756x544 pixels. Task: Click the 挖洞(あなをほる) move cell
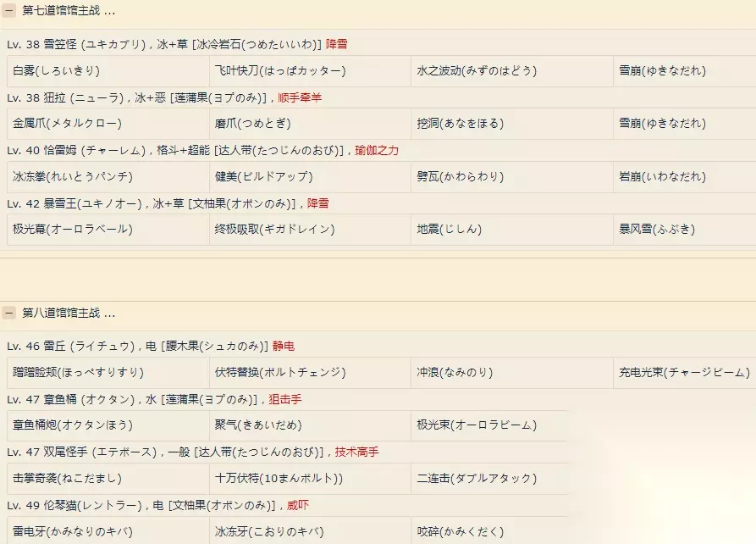[x=512, y=124]
